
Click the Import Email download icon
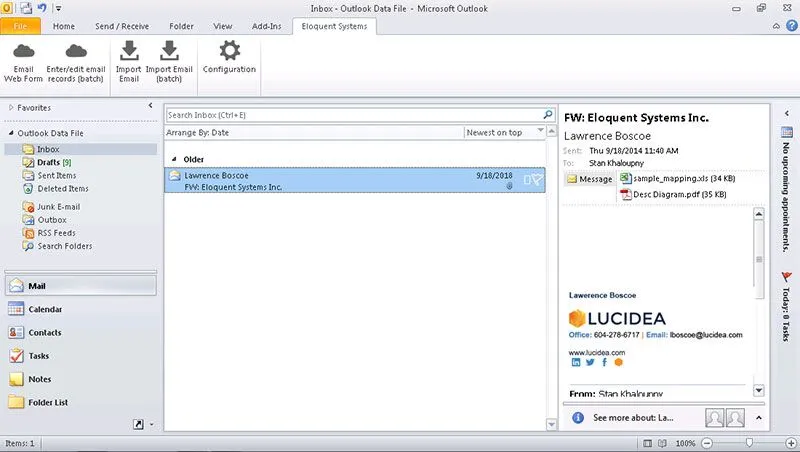click(129, 51)
